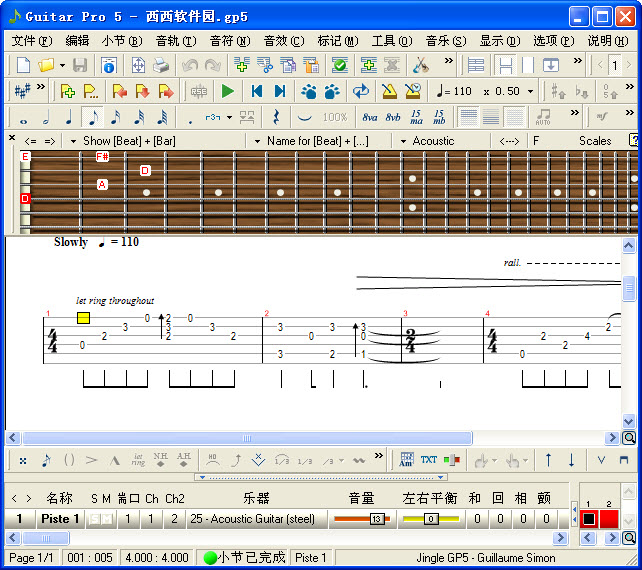The height and width of the screenshot is (570, 642).
Task: Select the quarter note duration
Action: point(69,118)
